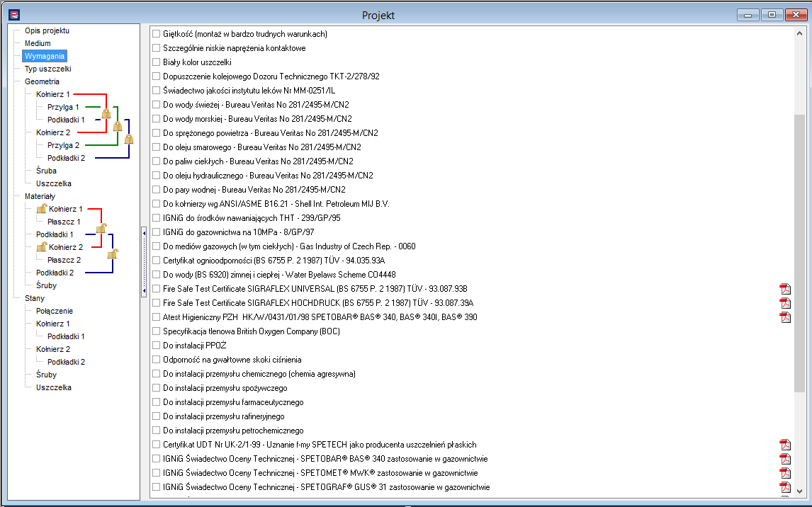Open PDF for SPETOGRAF GUS 31 IGNiG certificate

[785, 487]
